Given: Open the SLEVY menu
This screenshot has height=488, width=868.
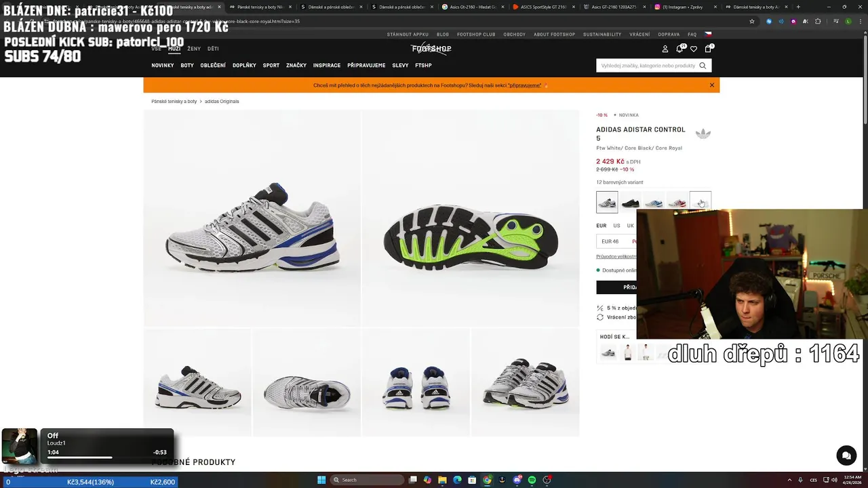Looking at the screenshot, I should tap(400, 66).
